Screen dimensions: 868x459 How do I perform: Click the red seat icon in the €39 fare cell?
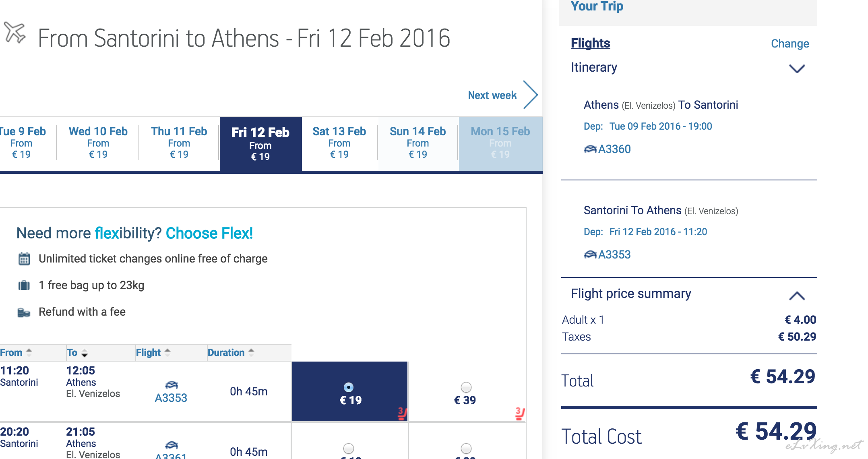coord(520,414)
